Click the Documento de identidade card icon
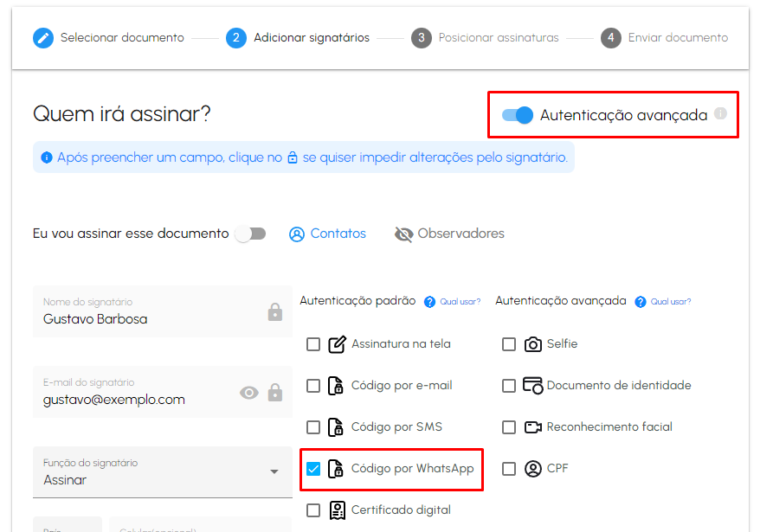This screenshot has width=760, height=532. pyautogui.click(x=532, y=385)
